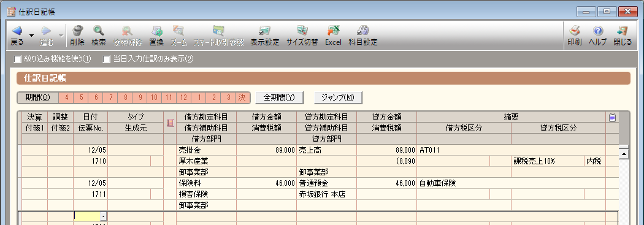Click the 課税売上10% tax category cell
The image size is (644, 225).
548,161
